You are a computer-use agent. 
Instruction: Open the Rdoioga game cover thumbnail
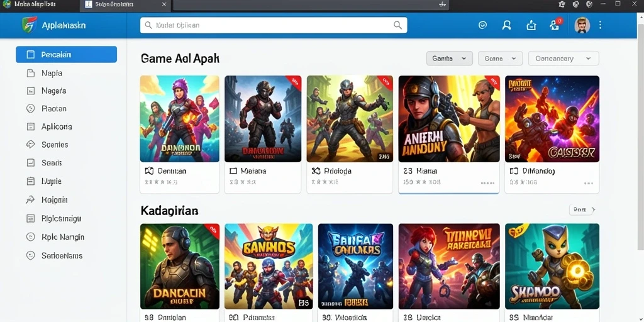click(350, 119)
